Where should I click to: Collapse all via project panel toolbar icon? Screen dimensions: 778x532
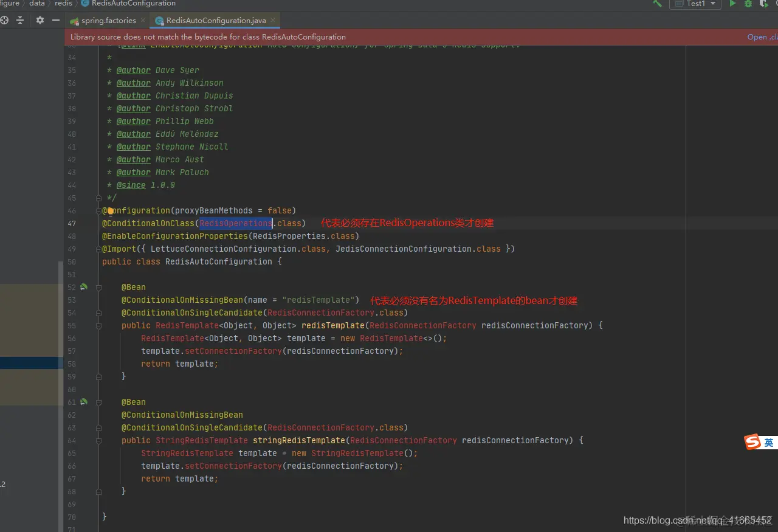20,20
